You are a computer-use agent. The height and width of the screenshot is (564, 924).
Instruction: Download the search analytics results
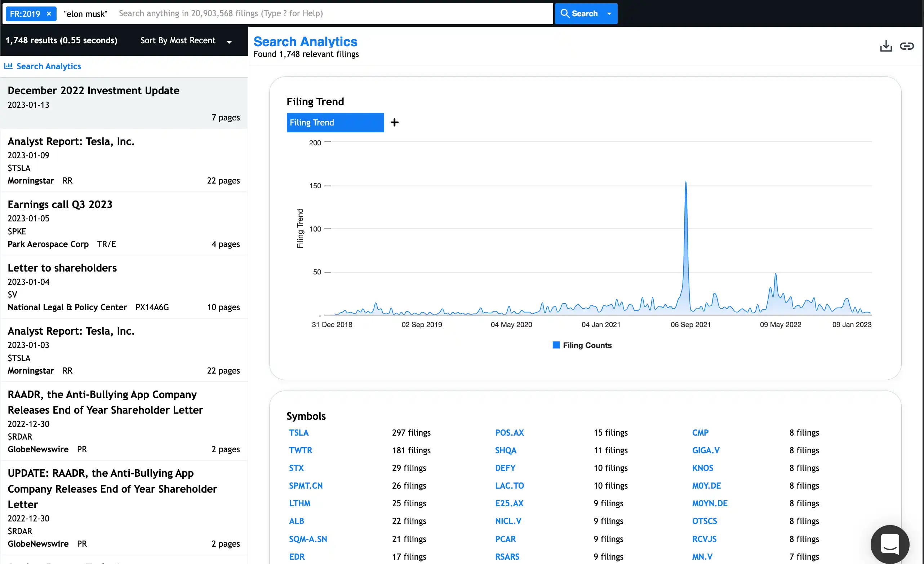pyautogui.click(x=886, y=46)
